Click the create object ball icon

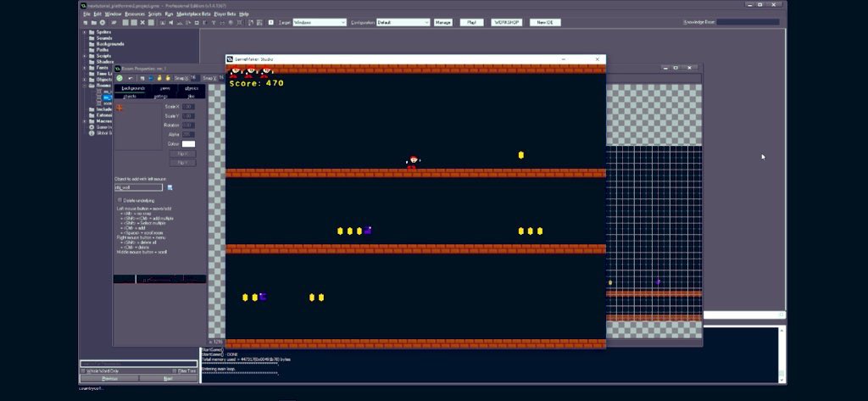231,23
